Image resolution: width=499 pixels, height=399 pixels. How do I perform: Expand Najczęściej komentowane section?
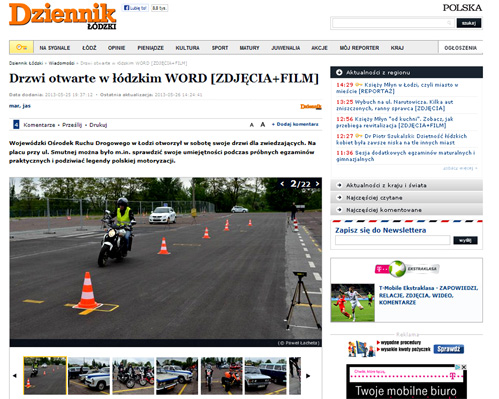406,210
